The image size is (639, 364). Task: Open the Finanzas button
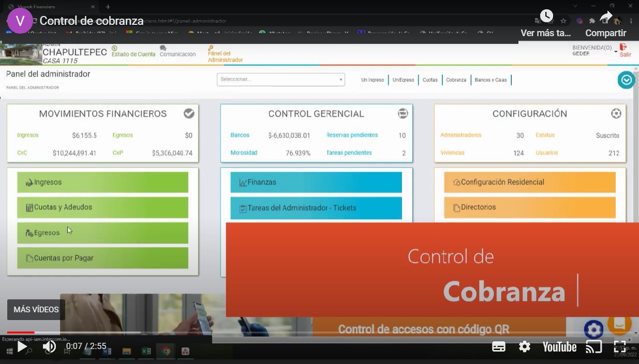(x=316, y=183)
